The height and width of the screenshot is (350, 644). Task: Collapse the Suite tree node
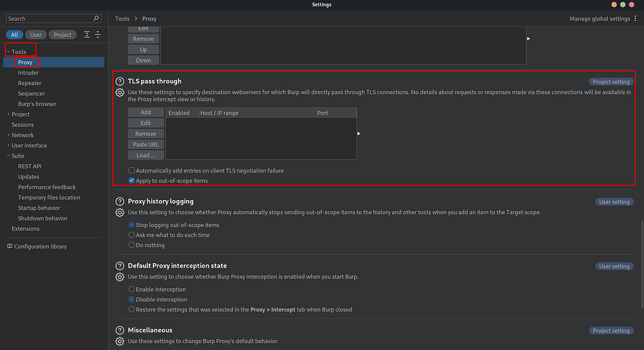point(8,156)
